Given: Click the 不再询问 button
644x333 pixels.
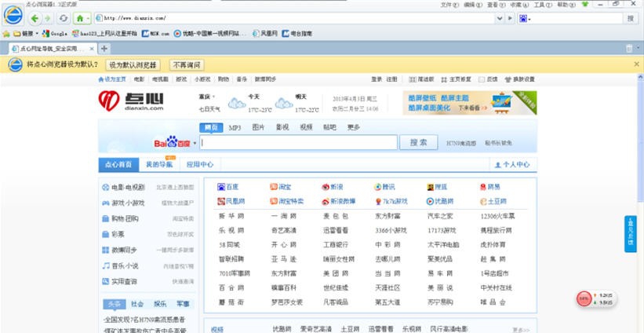Looking at the screenshot, I should [187, 64].
